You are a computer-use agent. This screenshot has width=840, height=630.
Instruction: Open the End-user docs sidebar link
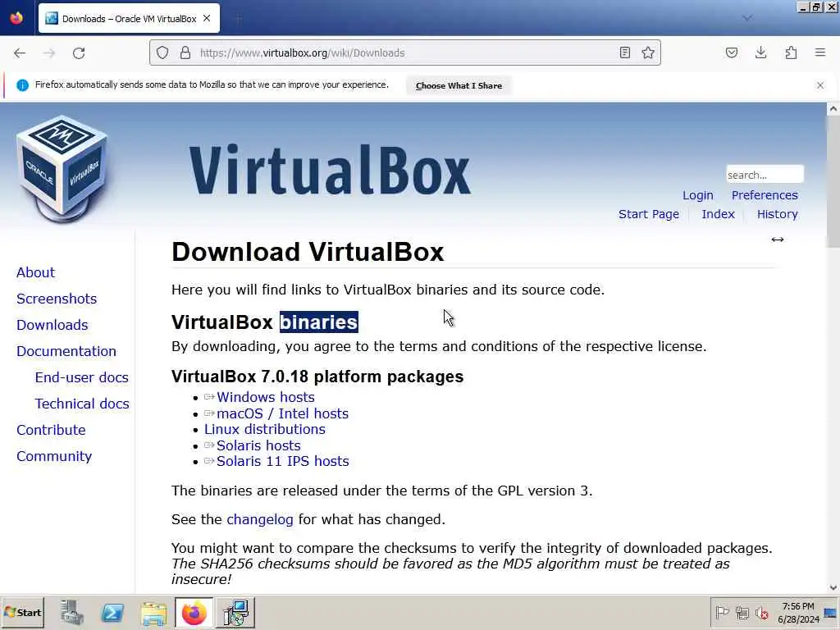point(81,377)
